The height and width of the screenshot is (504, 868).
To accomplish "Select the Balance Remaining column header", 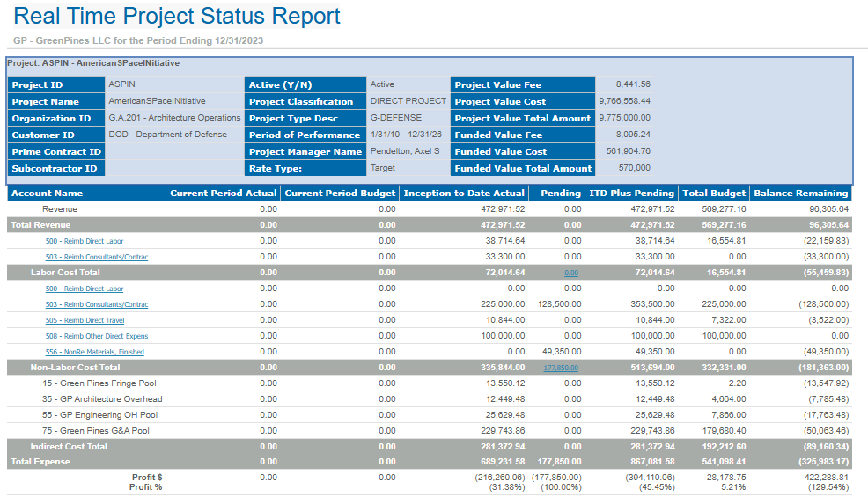I will (800, 194).
